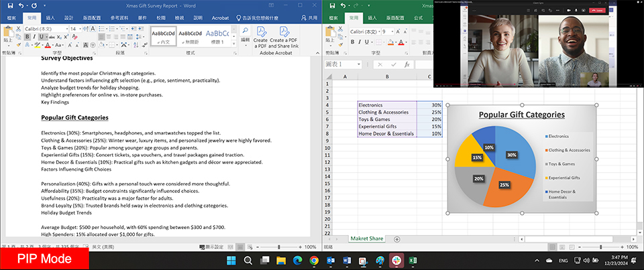Click Create a PDF Acrobat icon

point(260,36)
